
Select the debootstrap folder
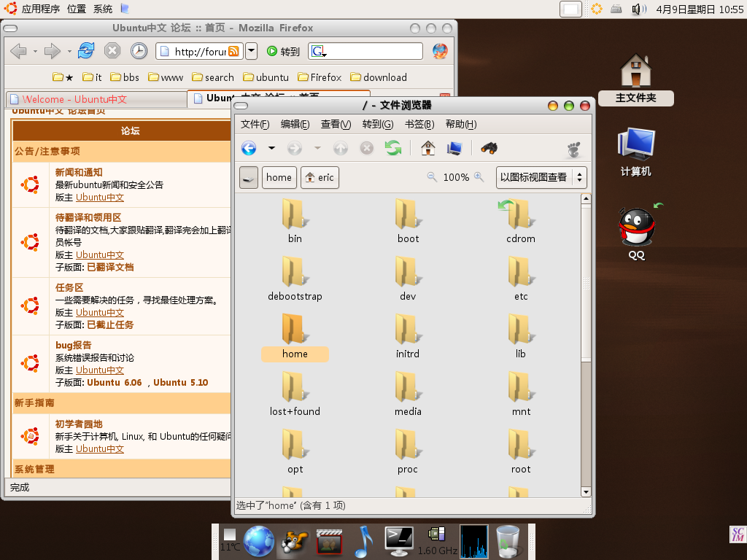coord(295,279)
